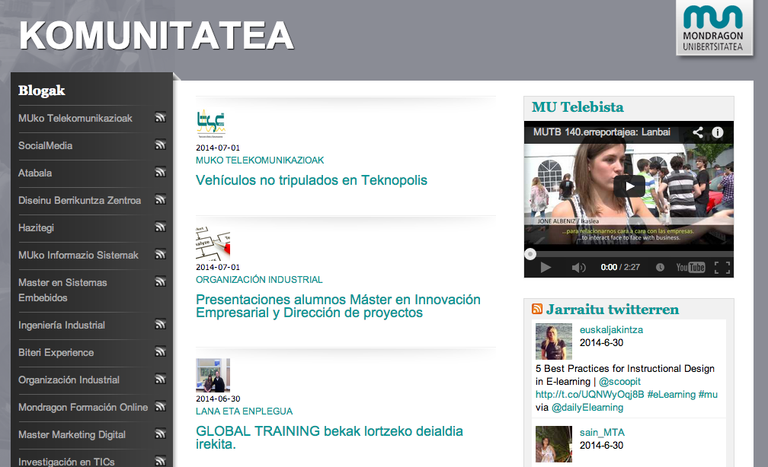This screenshot has width=768, height=467.
Task: Mute the video volume speaker
Action: 578,267
